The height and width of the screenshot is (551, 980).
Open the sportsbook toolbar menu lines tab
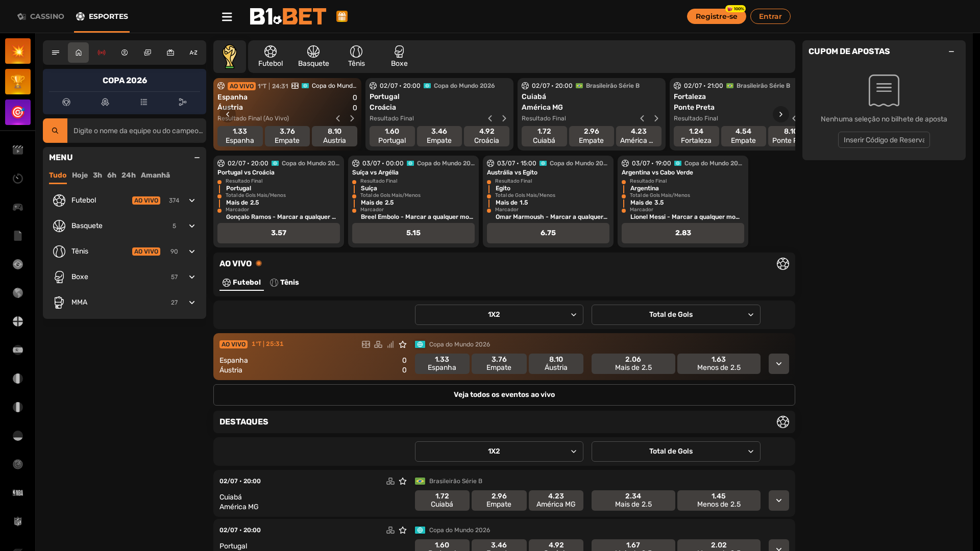[x=56, y=53]
